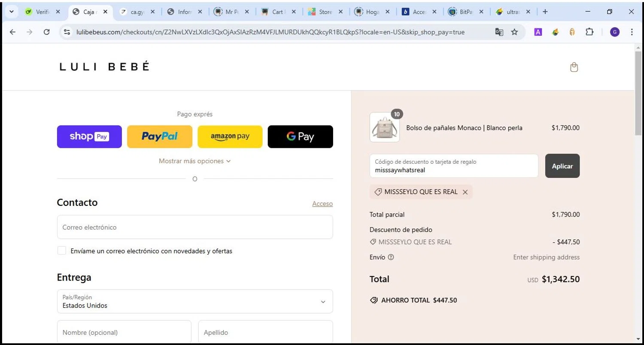
Task: Open the purple A extension
Action: pos(538,32)
